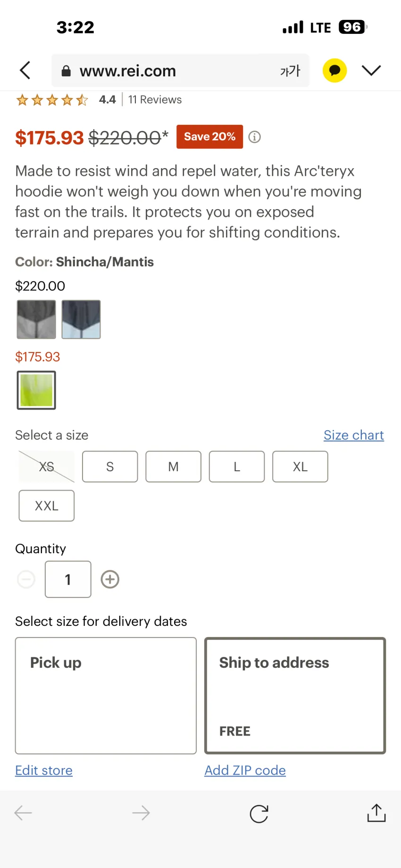
Task: Reload the page with the refresh icon
Action: [x=259, y=813]
